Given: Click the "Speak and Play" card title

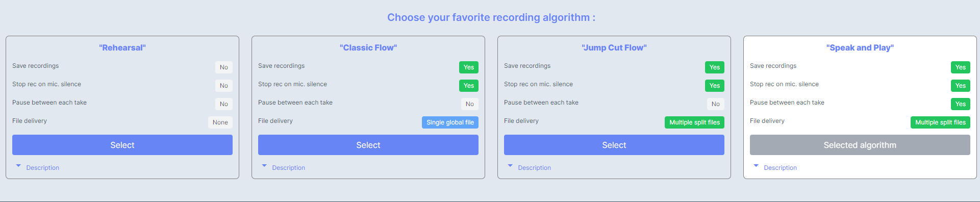Looking at the screenshot, I should click(860, 47).
